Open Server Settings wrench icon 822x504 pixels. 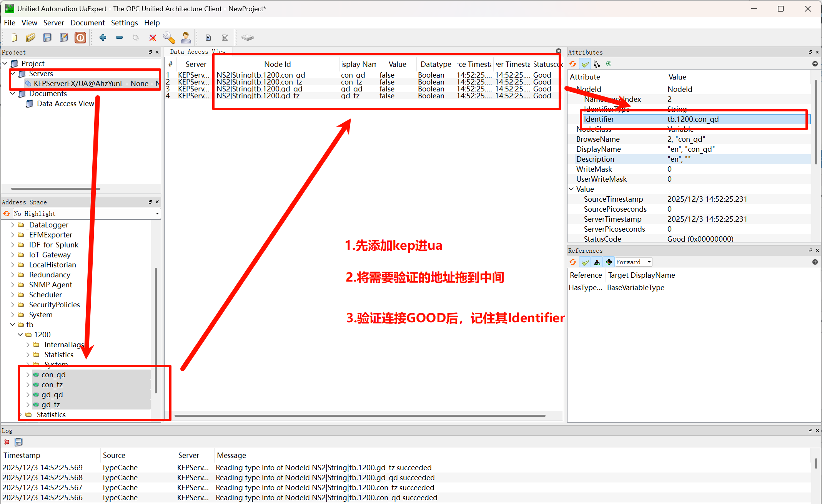pyautogui.click(x=169, y=38)
